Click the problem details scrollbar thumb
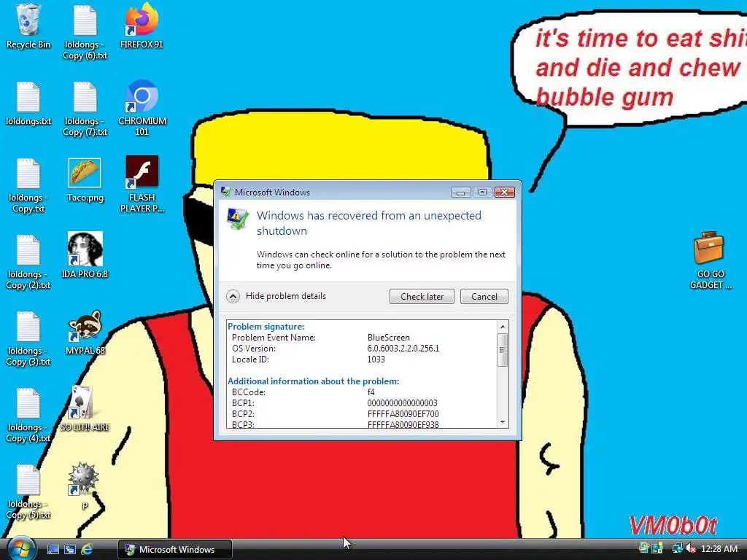Screen dimensions: 747x560 tap(502, 349)
